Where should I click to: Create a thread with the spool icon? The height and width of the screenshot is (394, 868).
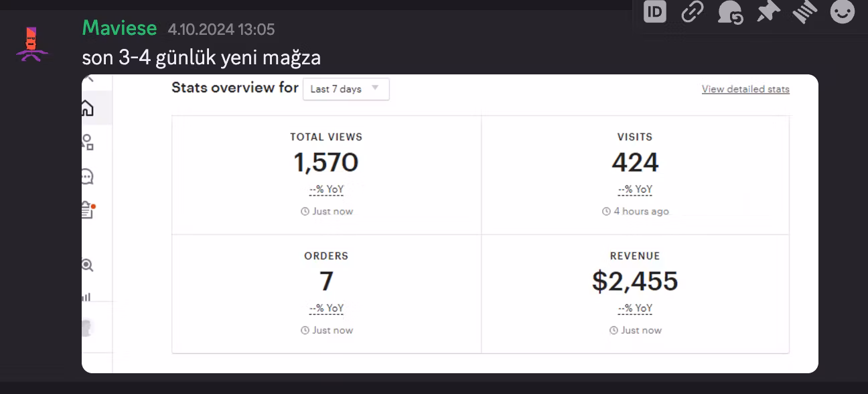tap(805, 11)
